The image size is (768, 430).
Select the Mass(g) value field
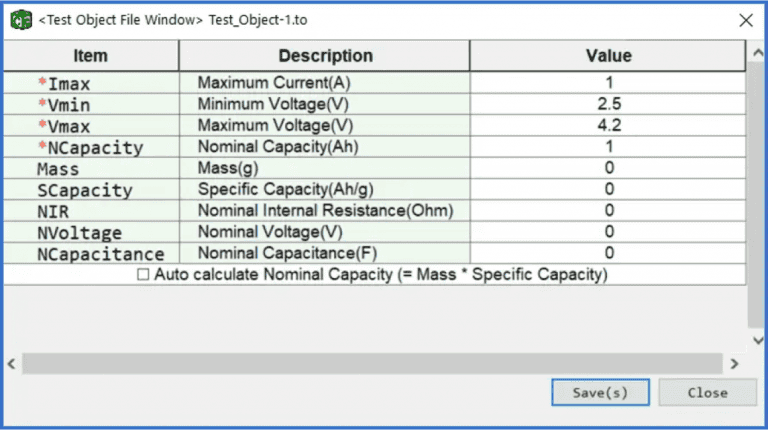(x=608, y=168)
